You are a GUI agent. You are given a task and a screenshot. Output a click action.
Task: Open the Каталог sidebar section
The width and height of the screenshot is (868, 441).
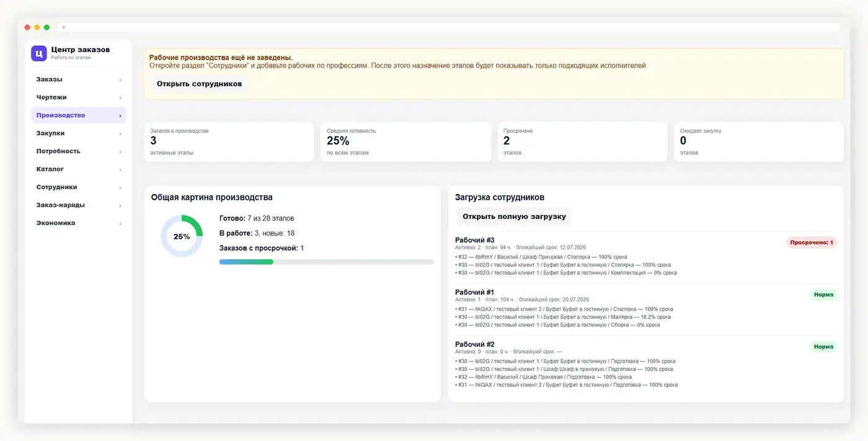(x=79, y=169)
